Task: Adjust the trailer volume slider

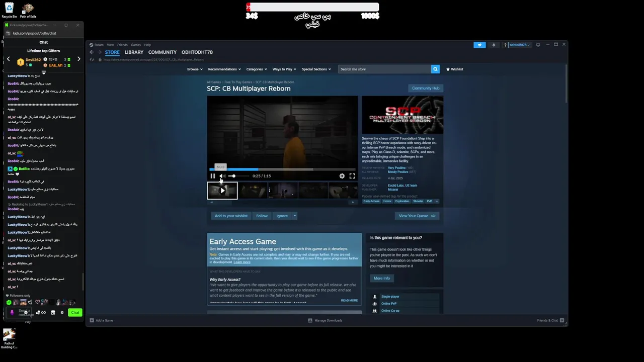Action: [x=238, y=176]
